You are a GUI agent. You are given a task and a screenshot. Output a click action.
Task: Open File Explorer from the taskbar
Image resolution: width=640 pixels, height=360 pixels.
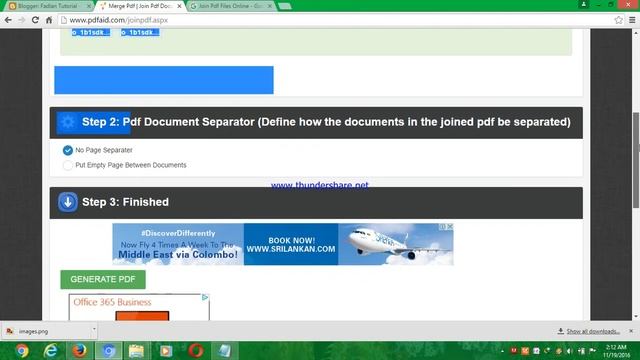tap(136, 351)
